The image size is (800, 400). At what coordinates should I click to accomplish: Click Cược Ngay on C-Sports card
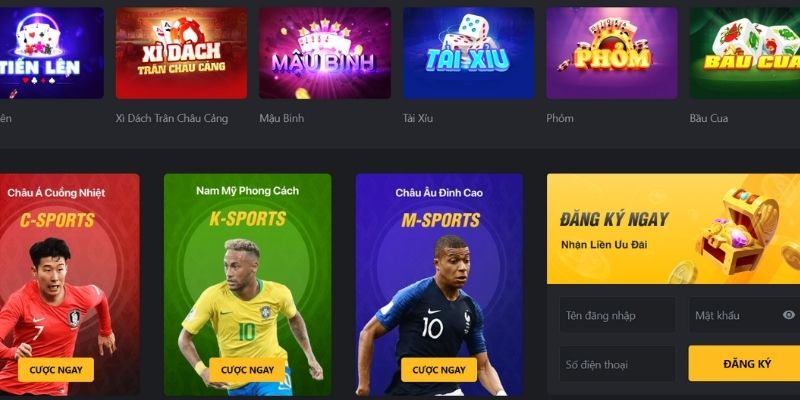[x=56, y=370]
